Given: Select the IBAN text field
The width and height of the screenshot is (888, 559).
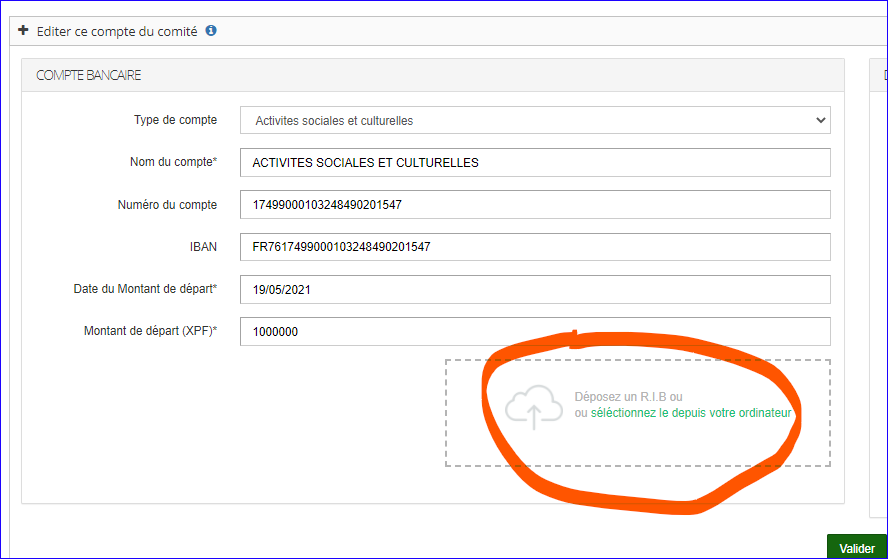Looking at the screenshot, I should coord(535,247).
